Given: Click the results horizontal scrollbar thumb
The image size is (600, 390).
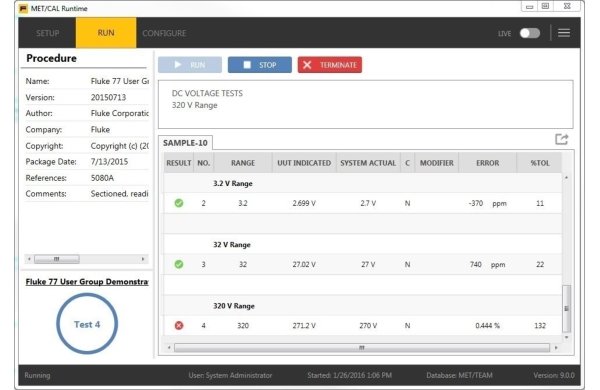Looking at the screenshot, I should pyautogui.click(x=362, y=348).
